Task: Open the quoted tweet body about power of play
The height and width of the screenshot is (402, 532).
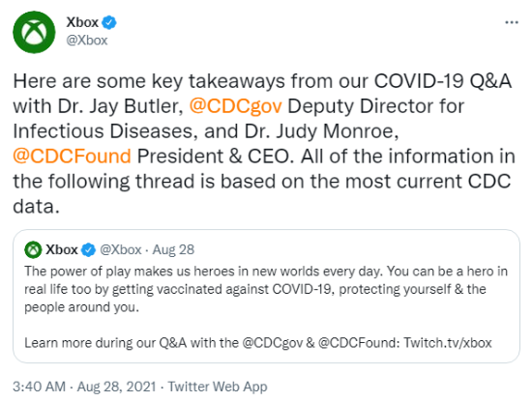Action: coord(266,289)
